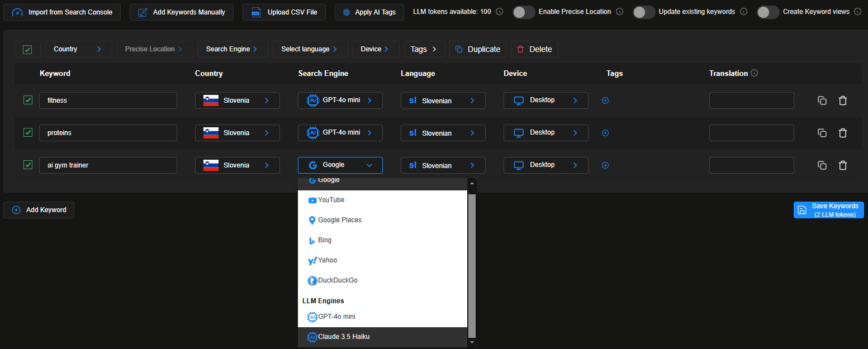Click the Translation field in the fitness row

[751, 101]
